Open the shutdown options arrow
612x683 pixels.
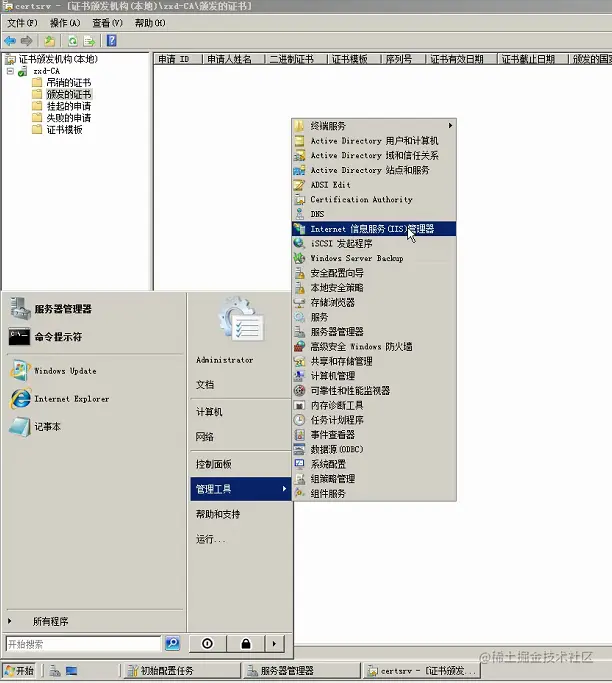tap(274, 643)
